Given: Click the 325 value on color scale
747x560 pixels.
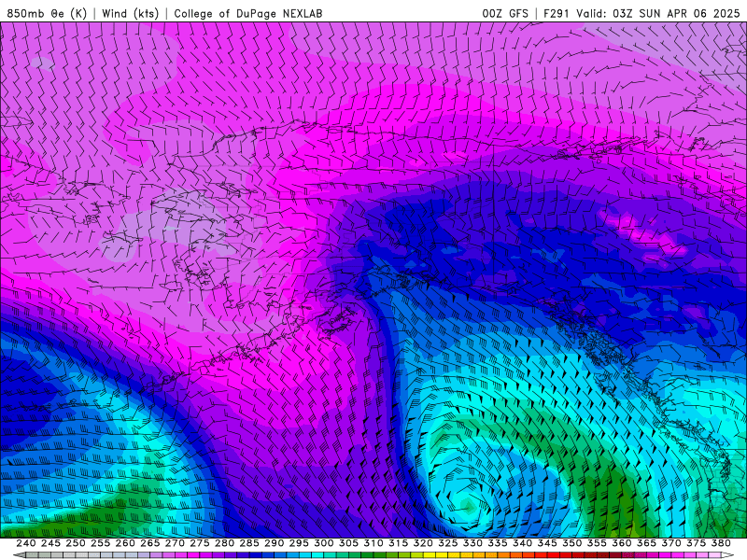Looking at the screenshot, I should (448, 543).
